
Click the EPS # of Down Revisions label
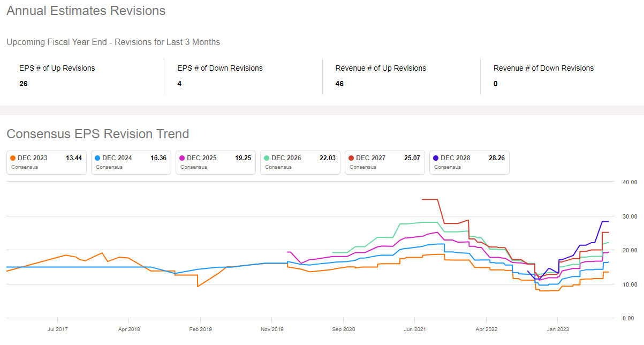pos(220,68)
